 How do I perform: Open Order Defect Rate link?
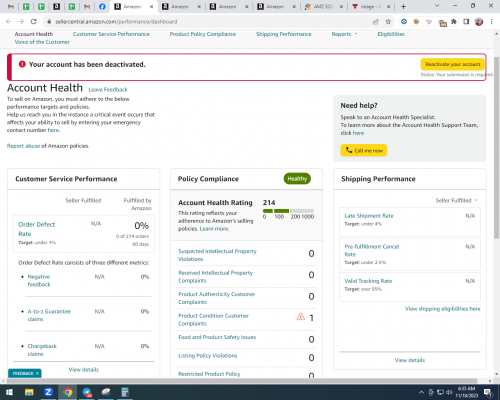click(x=37, y=229)
